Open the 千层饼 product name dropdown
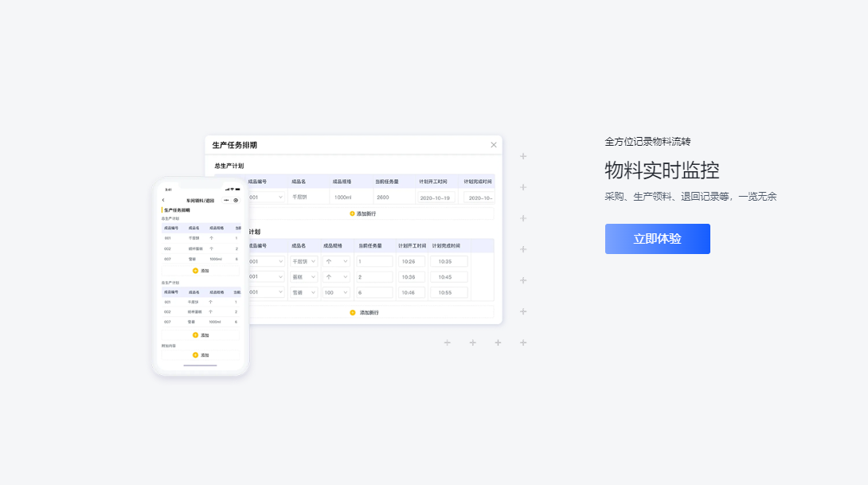This screenshot has height=485, width=868. [x=303, y=261]
